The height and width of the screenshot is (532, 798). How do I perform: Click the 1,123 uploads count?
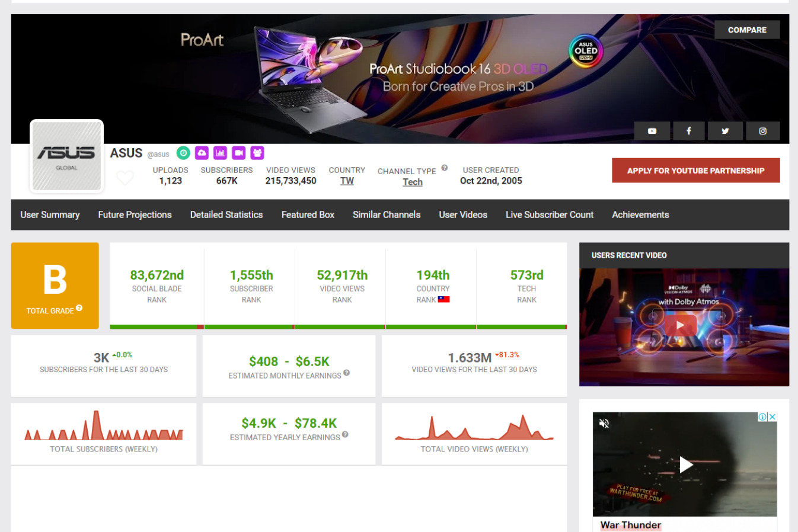[170, 181]
